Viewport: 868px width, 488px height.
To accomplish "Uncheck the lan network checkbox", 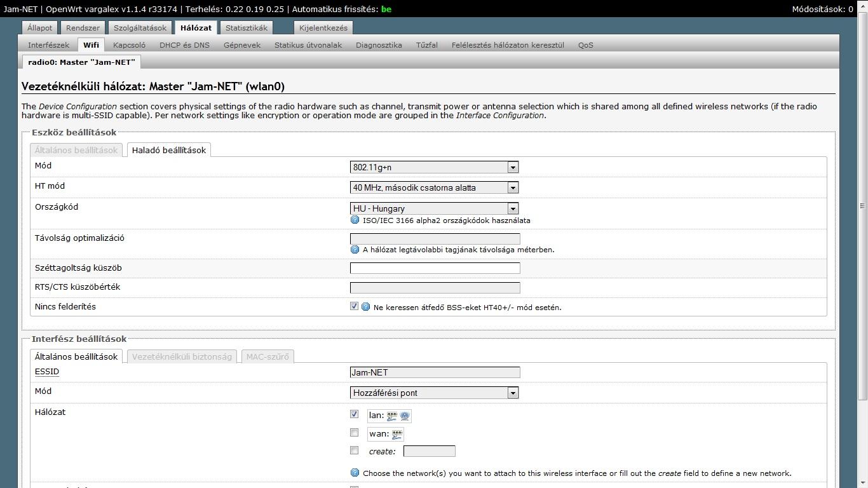I will tap(355, 414).
